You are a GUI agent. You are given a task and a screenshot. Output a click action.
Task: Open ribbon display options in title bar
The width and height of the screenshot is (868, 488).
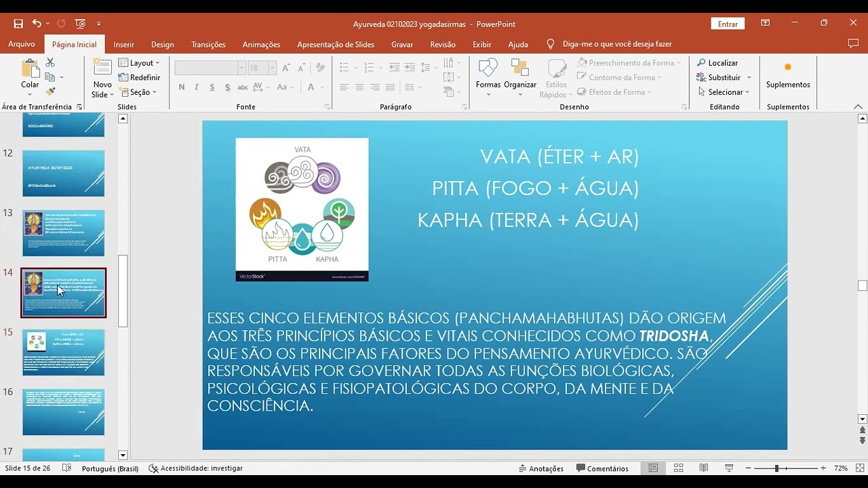pos(765,24)
